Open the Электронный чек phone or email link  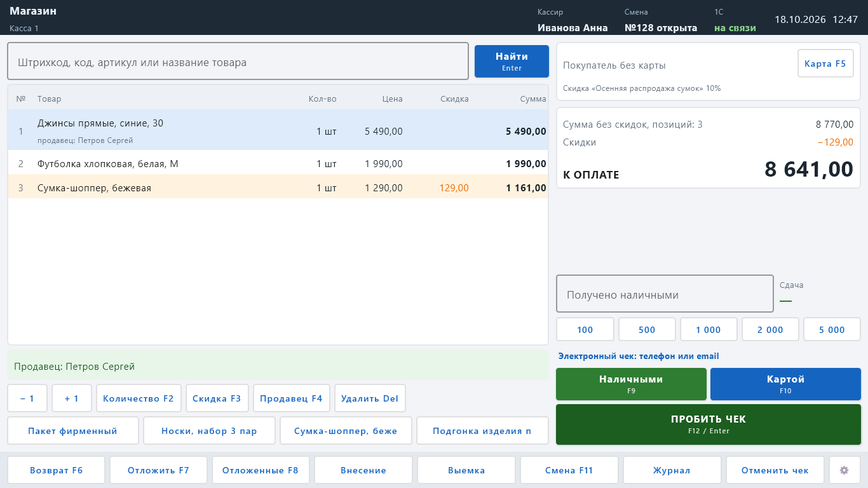[639, 356]
